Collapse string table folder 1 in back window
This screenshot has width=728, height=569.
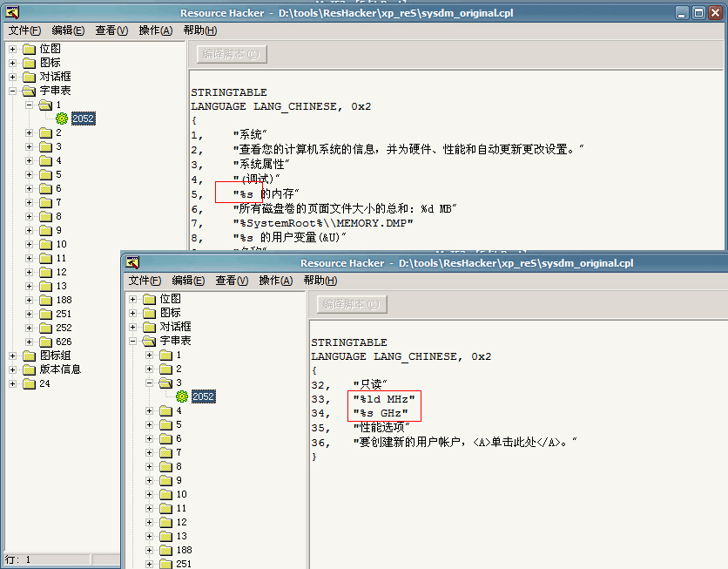click(30, 105)
